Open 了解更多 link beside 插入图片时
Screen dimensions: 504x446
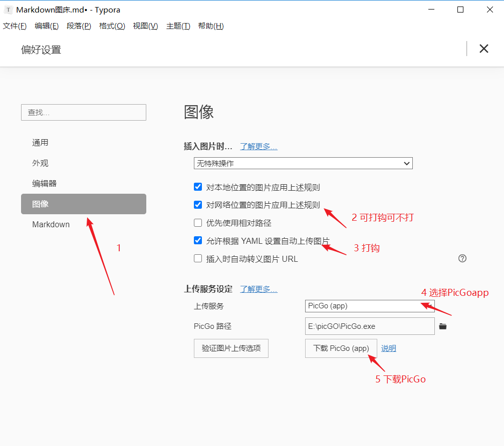(x=259, y=147)
